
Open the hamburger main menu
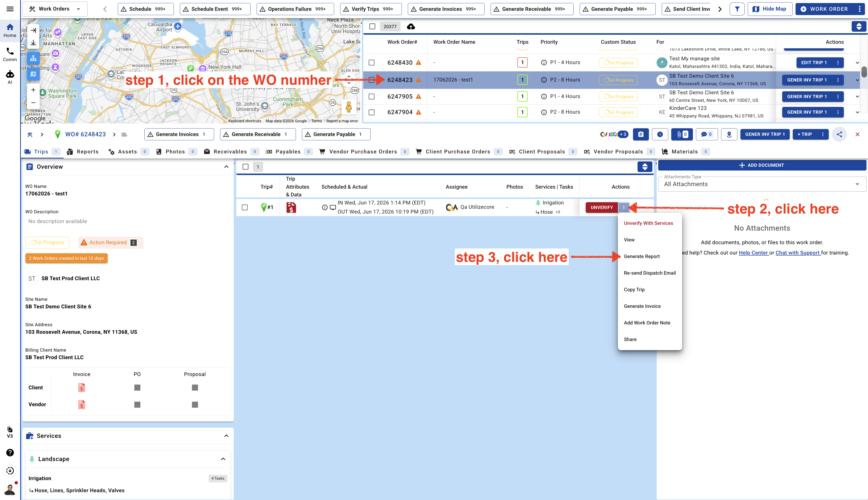(x=10, y=9)
